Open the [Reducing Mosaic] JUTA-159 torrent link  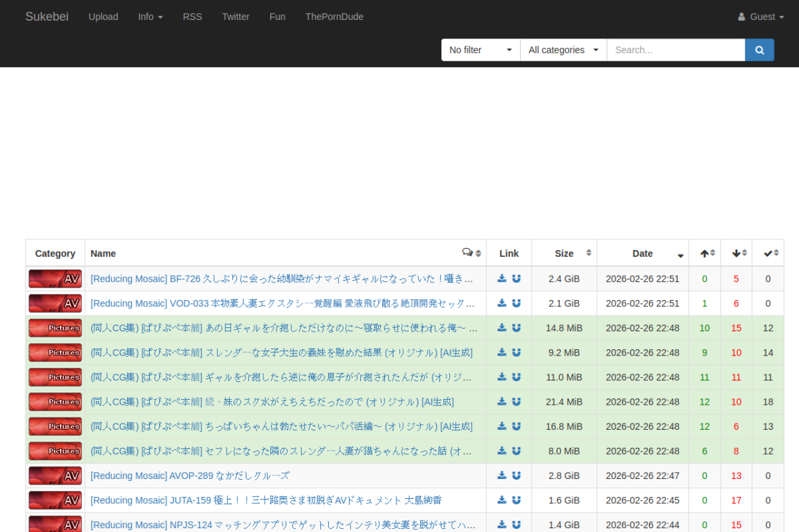(x=218, y=500)
